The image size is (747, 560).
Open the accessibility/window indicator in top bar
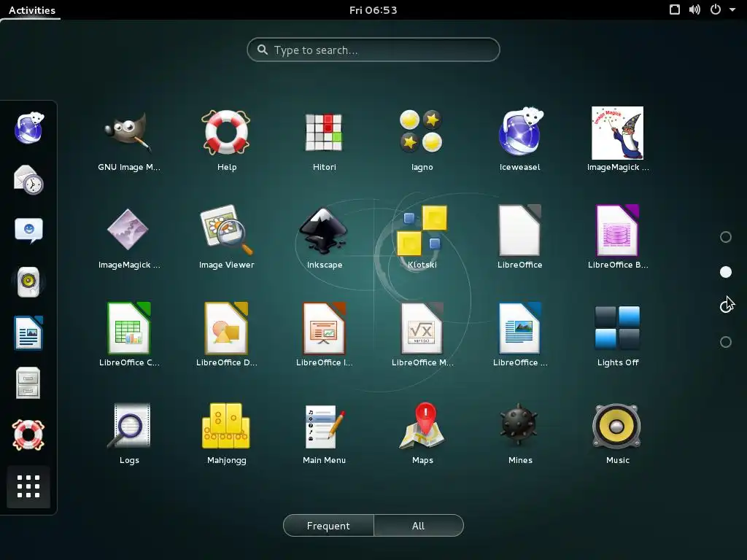[x=675, y=9]
